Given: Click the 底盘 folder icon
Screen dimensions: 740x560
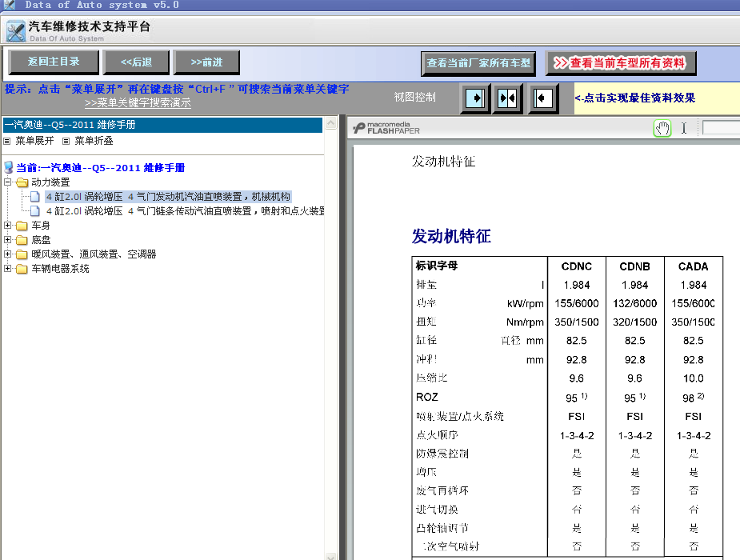Looking at the screenshot, I should [x=22, y=240].
